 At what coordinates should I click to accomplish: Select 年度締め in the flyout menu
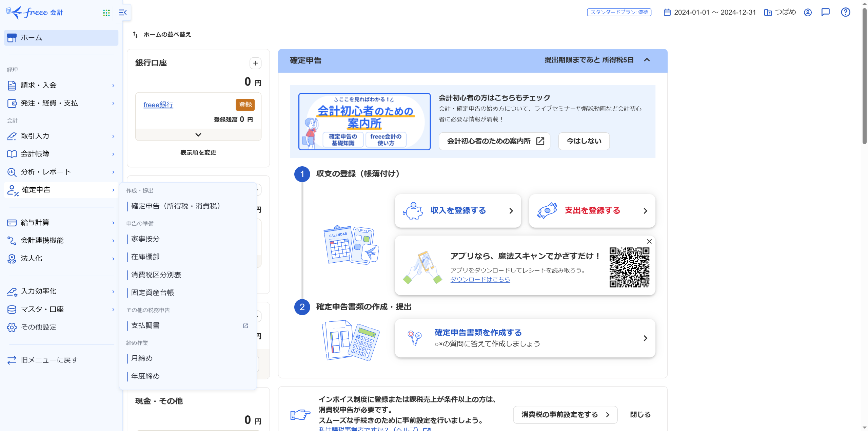pos(145,376)
